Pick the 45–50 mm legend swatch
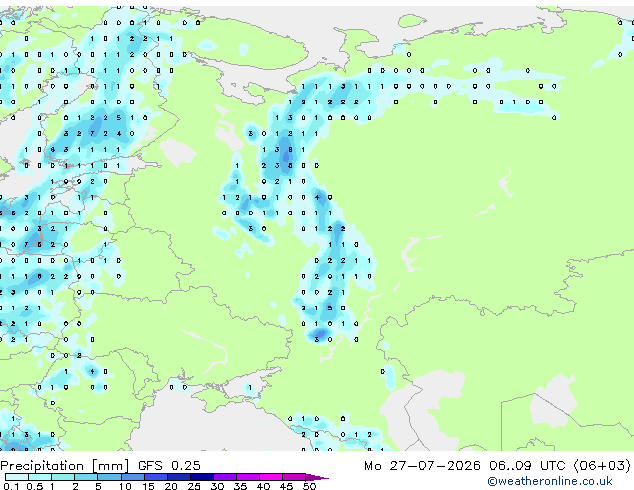 pos(294,477)
